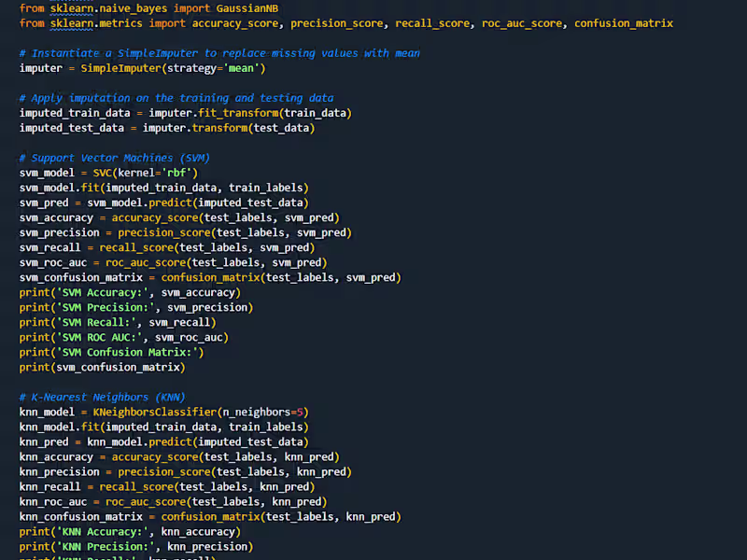Click the 'SVM ROC AUC:' string
The width and height of the screenshot is (747, 560).
point(100,337)
